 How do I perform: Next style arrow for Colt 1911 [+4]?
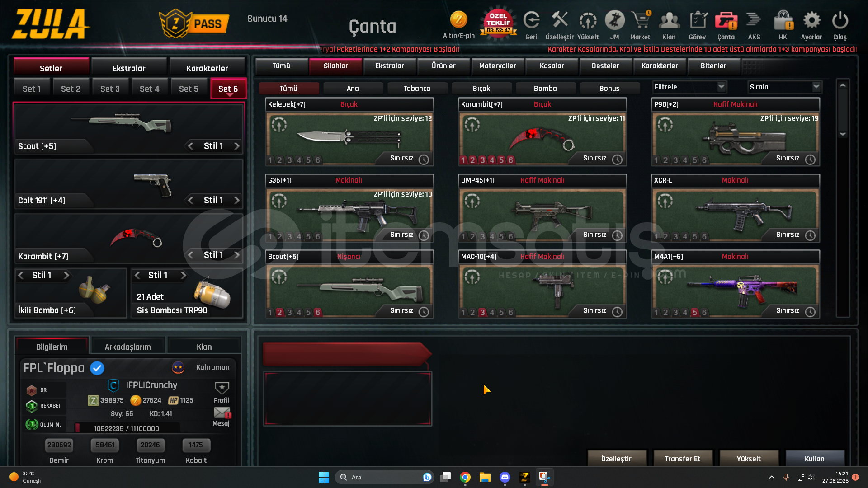click(x=236, y=200)
